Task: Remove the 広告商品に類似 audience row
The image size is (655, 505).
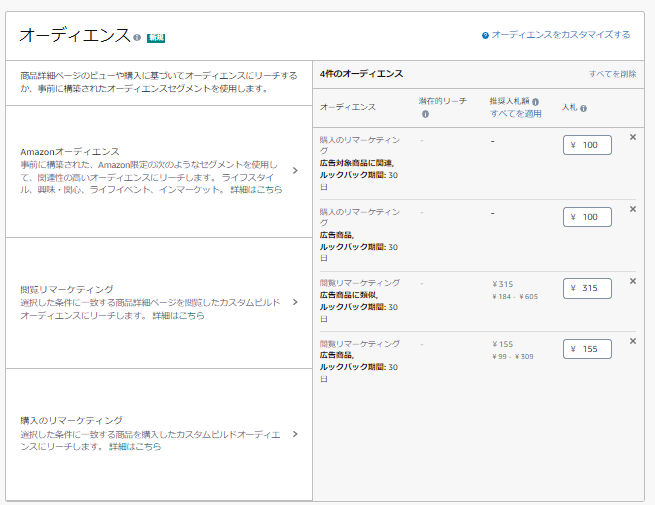Action: (633, 281)
